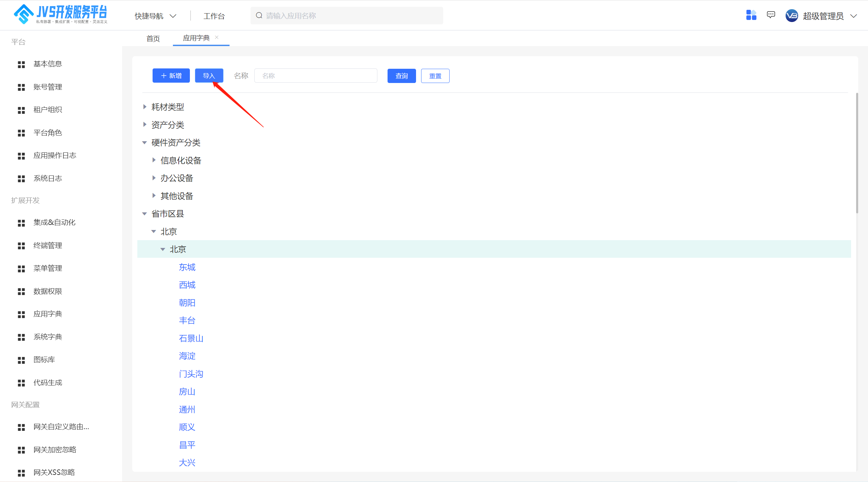868x482 pixels.
Task: Select the 耗材类型 tree label
Action: 168,107
